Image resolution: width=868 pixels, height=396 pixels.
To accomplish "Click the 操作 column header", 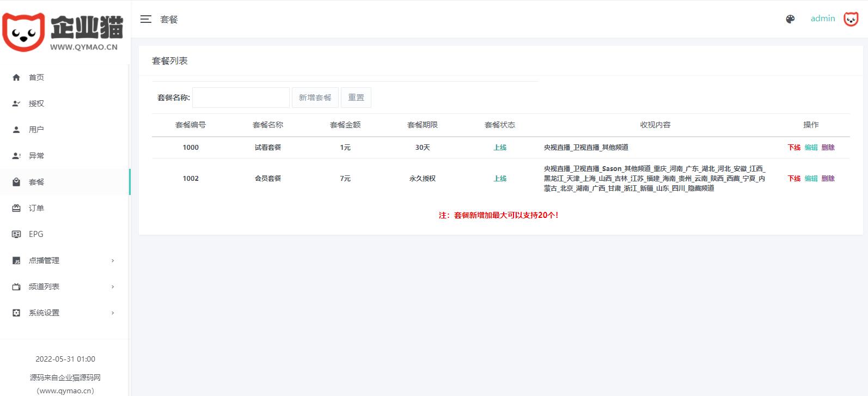I will click(811, 125).
